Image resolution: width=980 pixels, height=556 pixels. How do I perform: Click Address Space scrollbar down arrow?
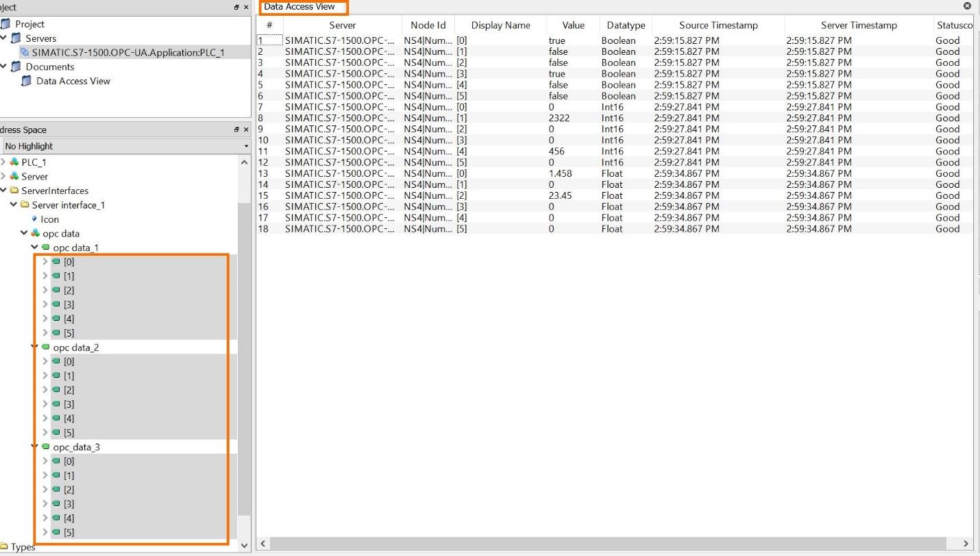click(x=244, y=546)
